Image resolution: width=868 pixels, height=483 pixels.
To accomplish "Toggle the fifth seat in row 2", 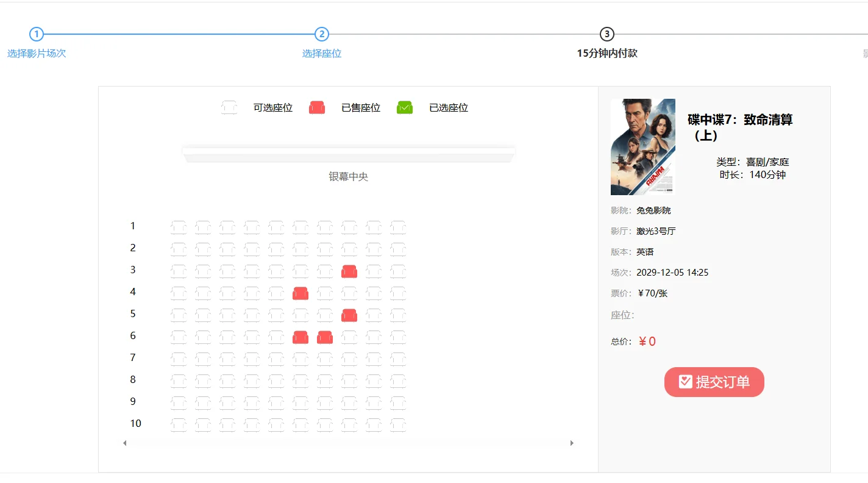I will tap(276, 248).
